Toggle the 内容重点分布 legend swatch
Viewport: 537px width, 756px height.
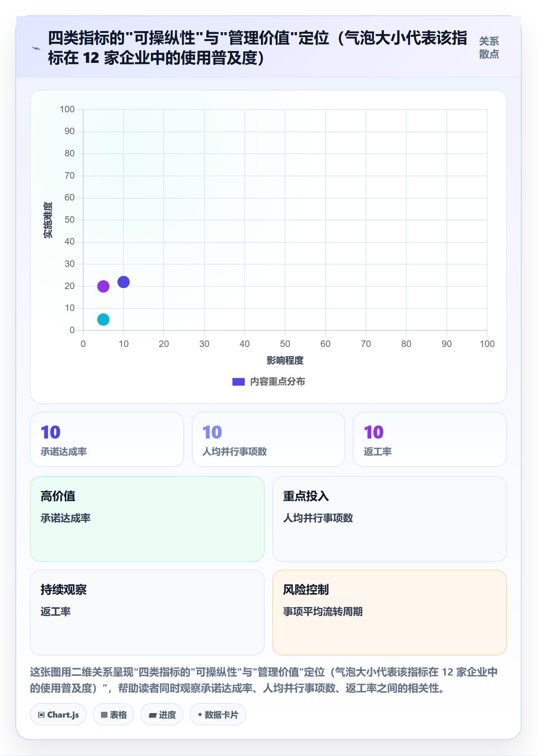click(x=238, y=382)
